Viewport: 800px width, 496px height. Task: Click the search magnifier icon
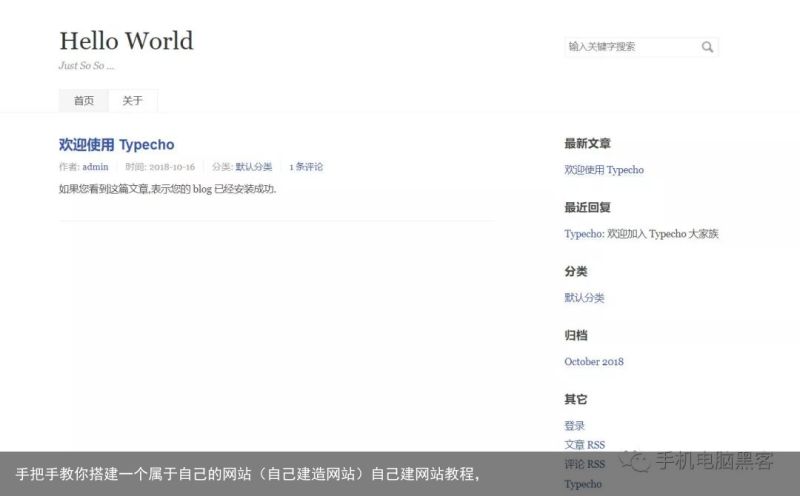coord(707,47)
